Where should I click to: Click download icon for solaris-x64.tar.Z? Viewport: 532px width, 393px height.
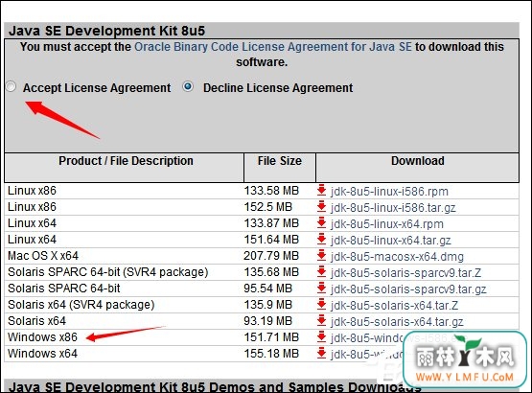pyautogui.click(x=322, y=305)
